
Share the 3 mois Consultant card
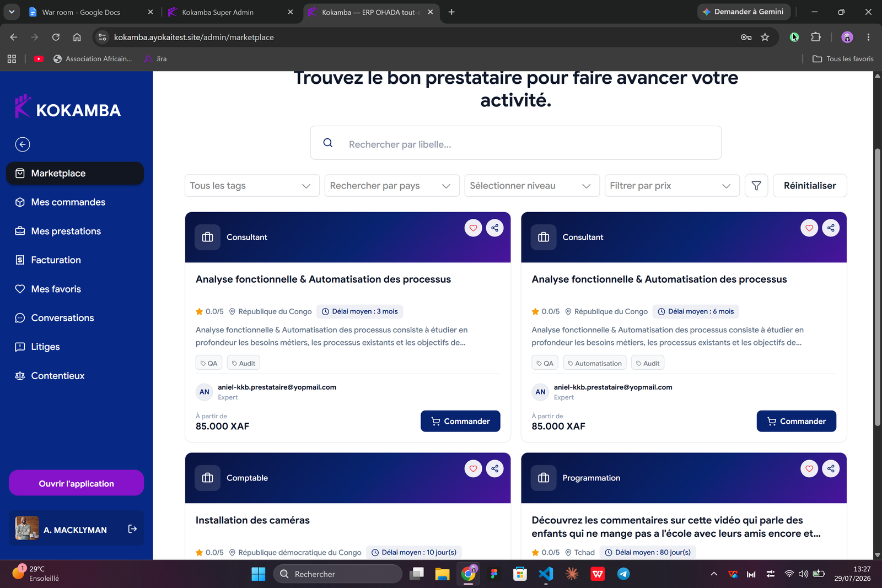click(x=495, y=228)
